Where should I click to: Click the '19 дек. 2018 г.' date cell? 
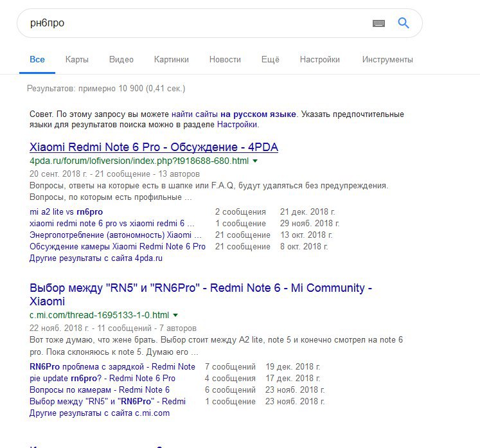(x=292, y=367)
